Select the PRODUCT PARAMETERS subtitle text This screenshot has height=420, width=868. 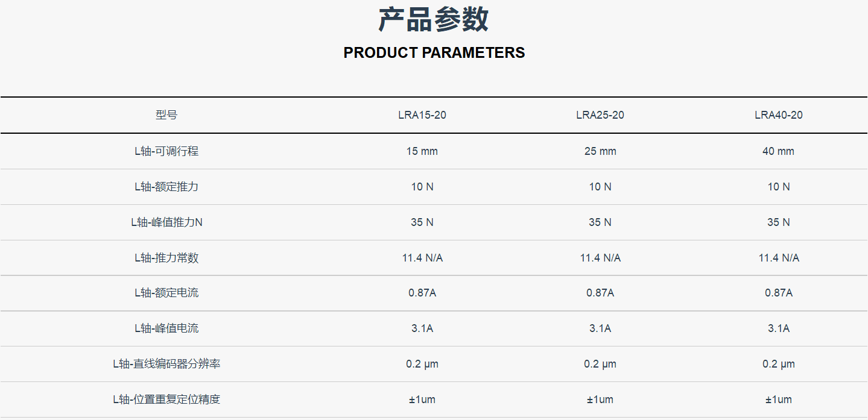coord(434,53)
